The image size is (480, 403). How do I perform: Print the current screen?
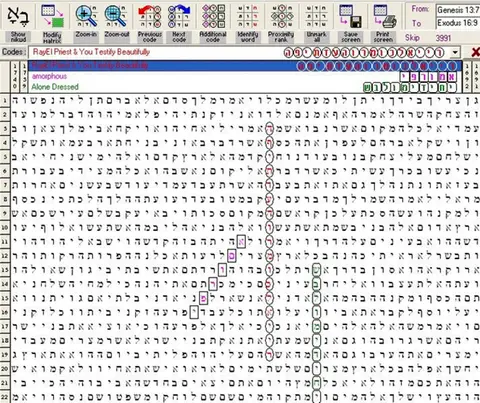(384, 16)
